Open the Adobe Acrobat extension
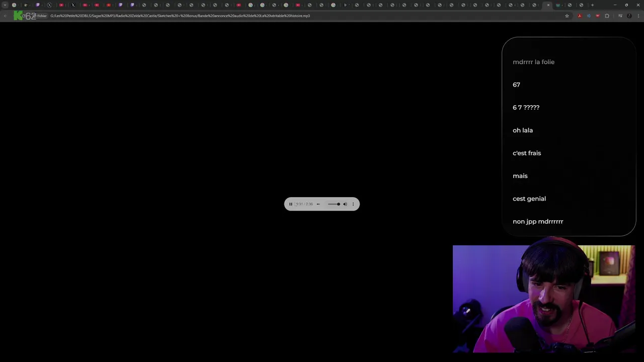This screenshot has width=644, height=362. tap(580, 16)
